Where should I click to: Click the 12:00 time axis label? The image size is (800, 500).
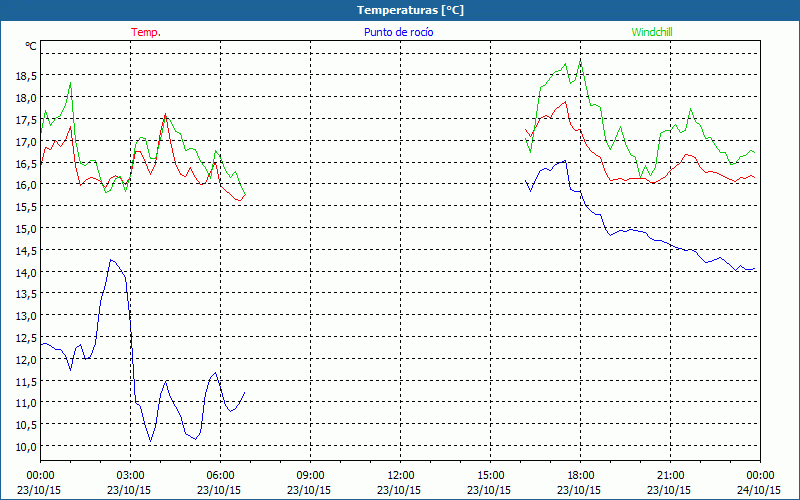[x=401, y=476]
